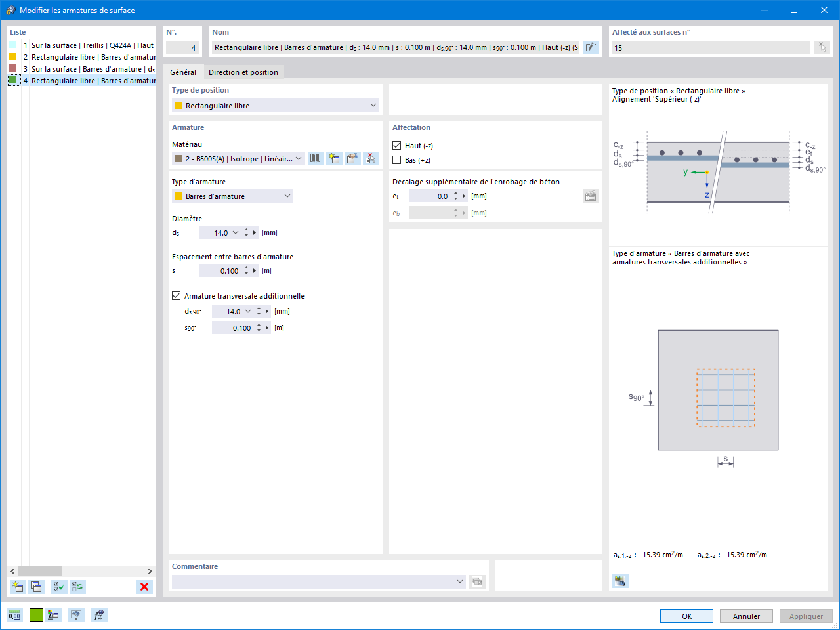The height and width of the screenshot is (630, 840).
Task: Click the monitor view icon at bottom
Action: coord(77,615)
